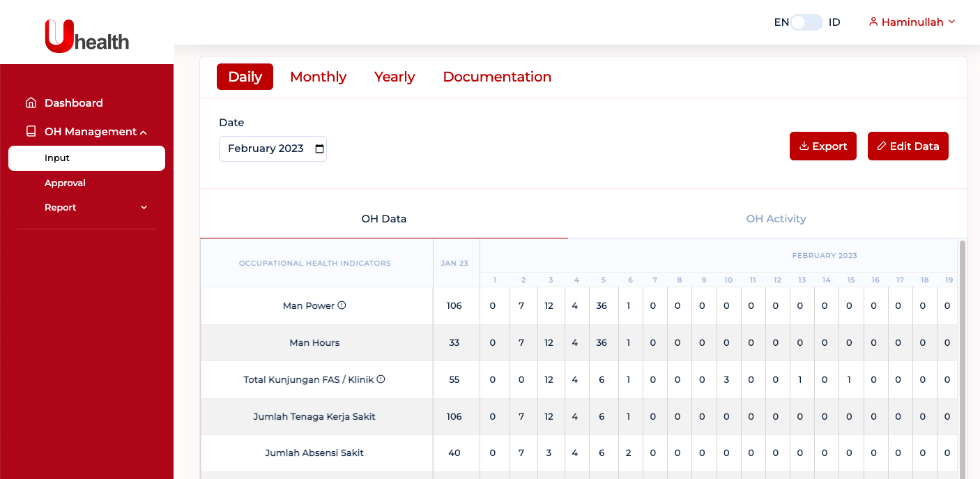Screen dimensions: 980x479
Task: Click the Export button
Action: click(x=823, y=146)
